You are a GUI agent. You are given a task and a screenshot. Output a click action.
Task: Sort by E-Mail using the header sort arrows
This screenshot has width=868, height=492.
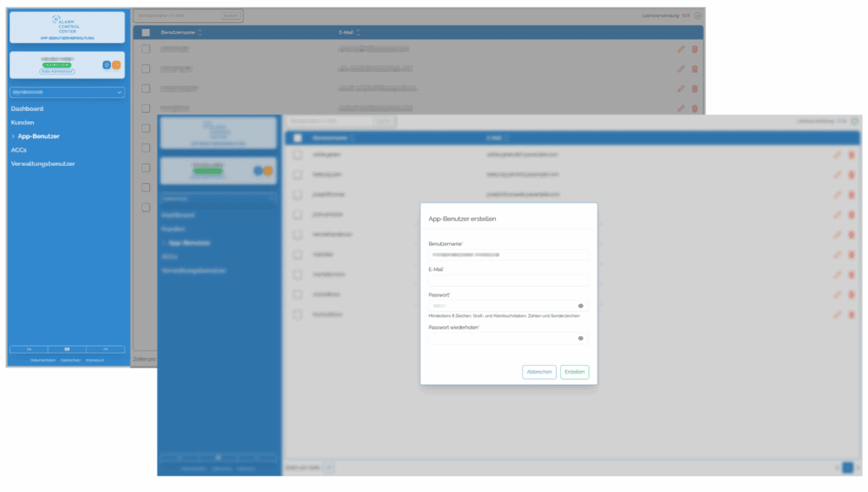pyautogui.click(x=359, y=32)
